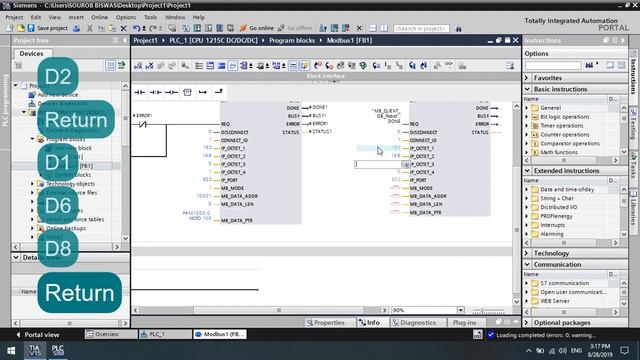Image resolution: width=640 pixels, height=360 pixels.
Task: Click the Cut scissors icon
Action: (89, 28)
